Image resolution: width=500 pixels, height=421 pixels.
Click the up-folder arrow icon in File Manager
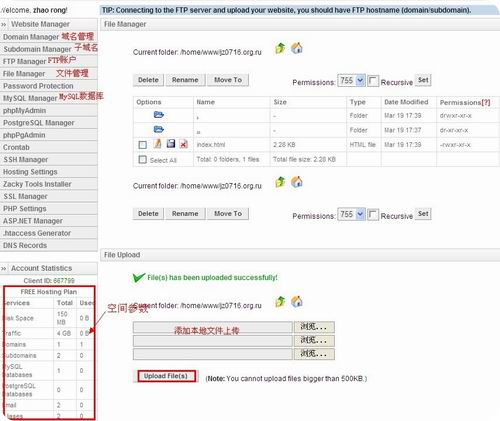[x=280, y=48]
